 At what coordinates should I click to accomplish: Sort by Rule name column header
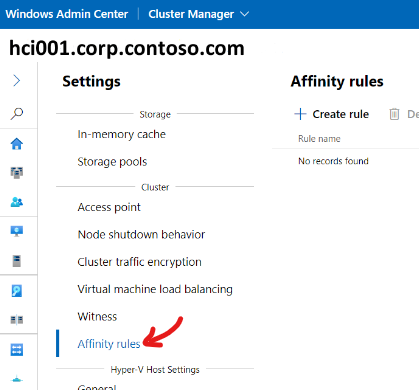coord(319,139)
